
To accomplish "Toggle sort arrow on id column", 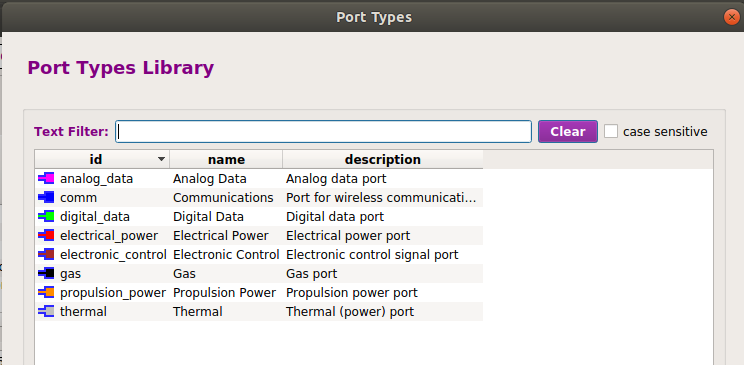I will coord(162,159).
